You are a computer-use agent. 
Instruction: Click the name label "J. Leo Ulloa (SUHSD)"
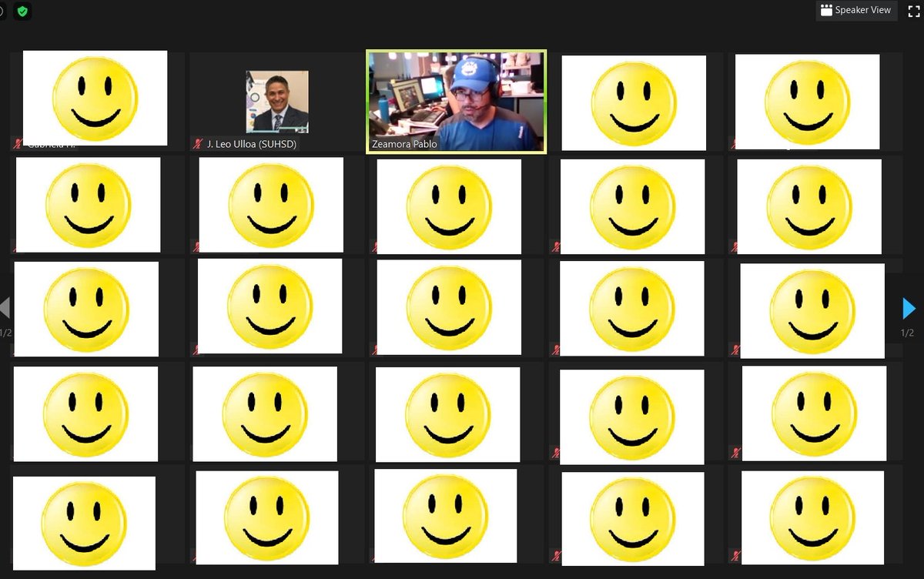pos(252,144)
